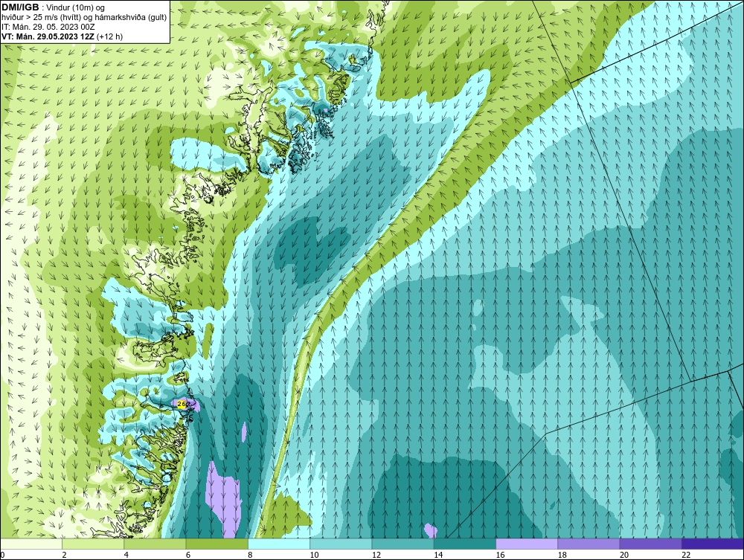Click the 'hviður > 25 m/s' description line
Image resolution: width=744 pixels, height=560 pixels.
84,18
